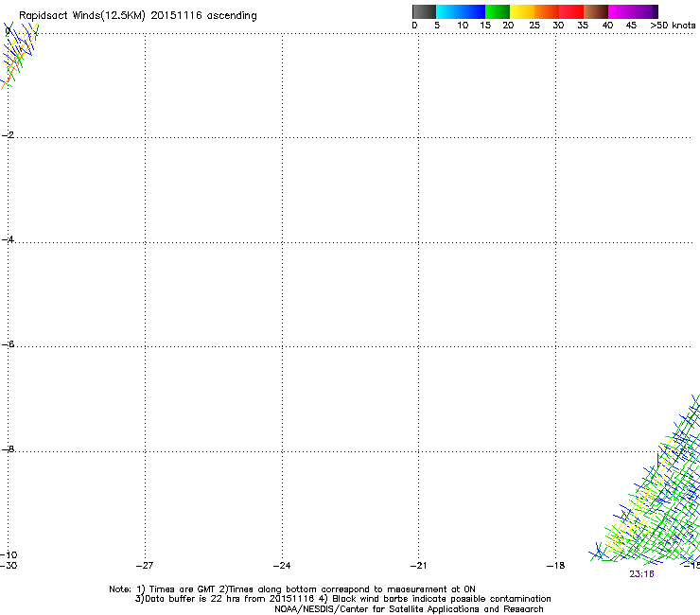Image resolution: width=700 pixels, height=615 pixels.
Task: Click the cyan-blue 5-15 knots color segment
Action: pyautogui.click(x=461, y=11)
